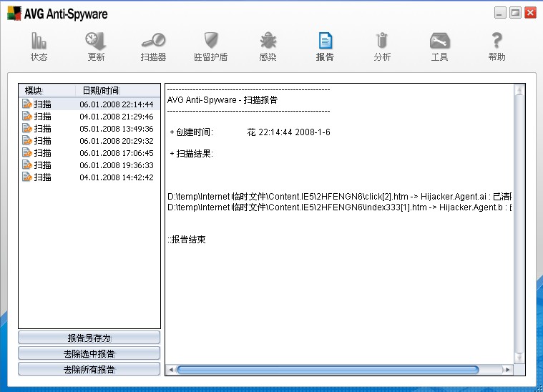Click scan icon of 04.01.2008 14:42:42 row
This screenshot has width=543, height=392.
click(27, 177)
